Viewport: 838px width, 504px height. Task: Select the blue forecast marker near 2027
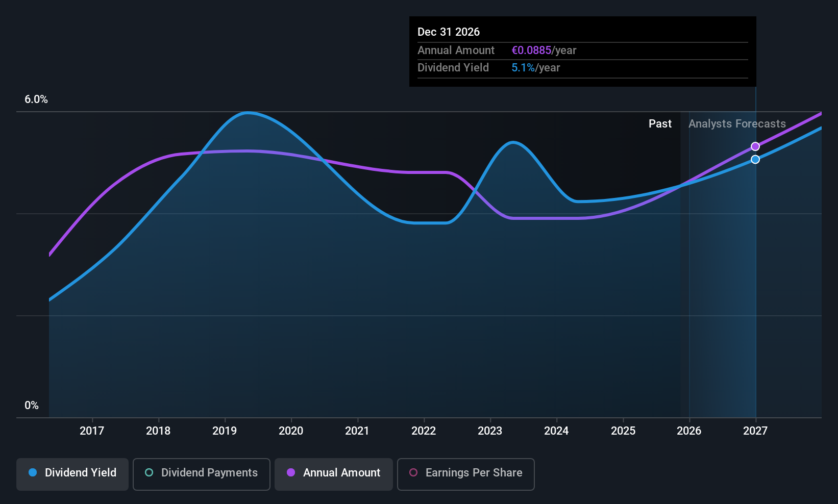click(755, 159)
